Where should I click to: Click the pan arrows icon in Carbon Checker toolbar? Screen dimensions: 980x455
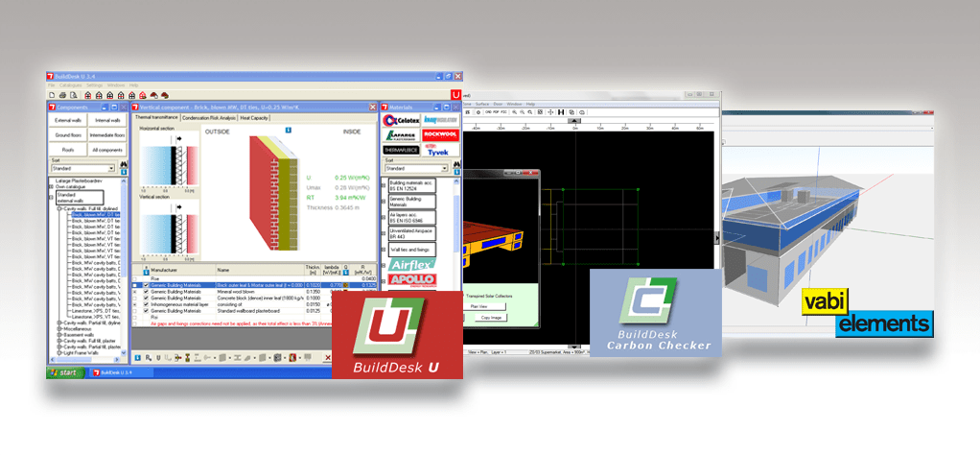pyautogui.click(x=550, y=112)
